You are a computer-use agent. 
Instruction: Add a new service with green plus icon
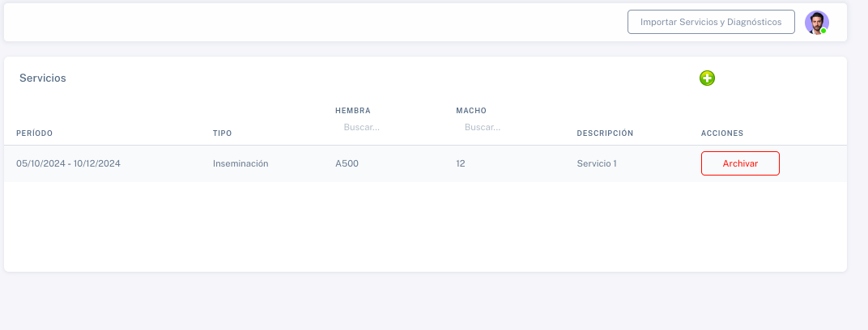click(707, 78)
